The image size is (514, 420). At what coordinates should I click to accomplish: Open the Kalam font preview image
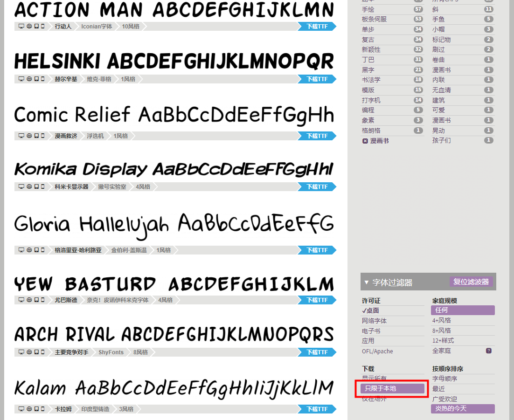[x=174, y=389]
